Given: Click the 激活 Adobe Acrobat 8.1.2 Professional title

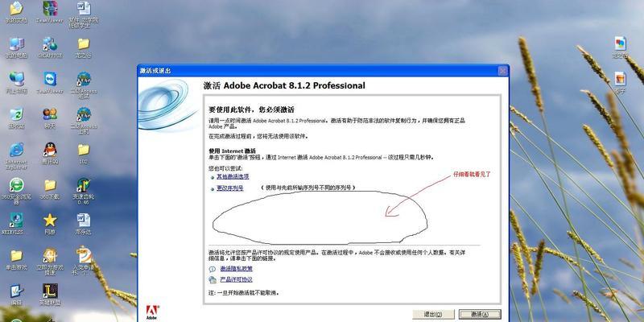Looking at the screenshot, I should (284, 86).
